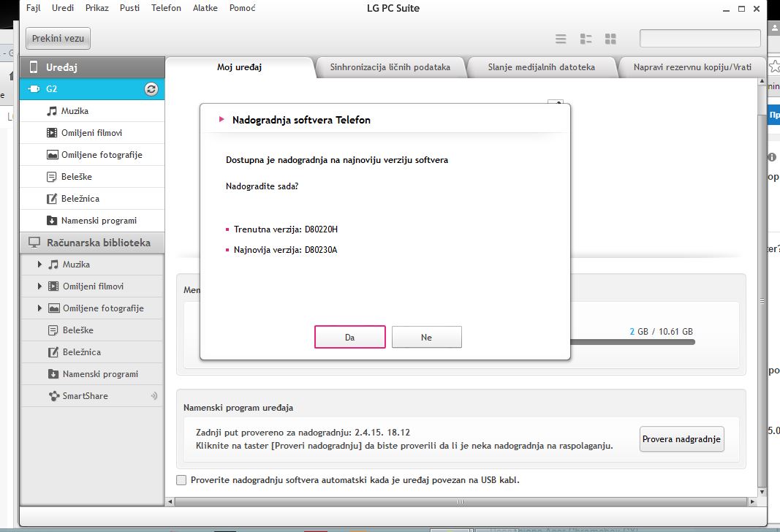780x532 pixels.
Task: Switch to the grid thumbnails view icon
Action: coord(610,39)
